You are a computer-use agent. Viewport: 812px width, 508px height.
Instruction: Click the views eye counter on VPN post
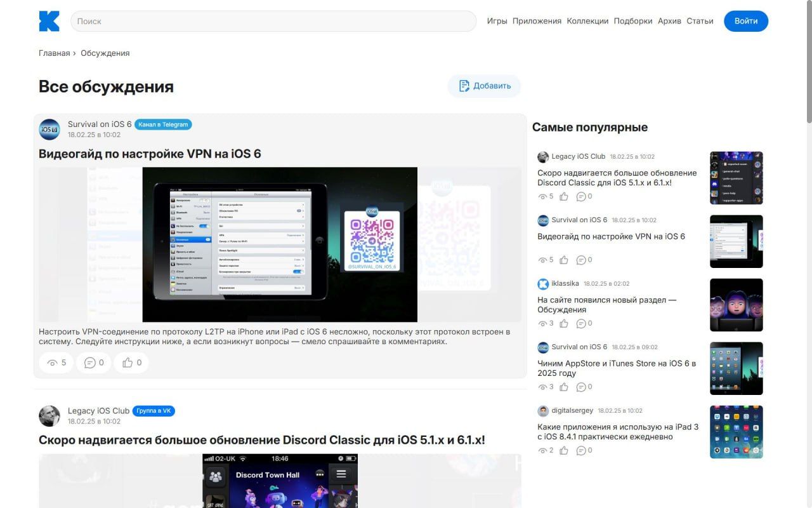(56, 363)
